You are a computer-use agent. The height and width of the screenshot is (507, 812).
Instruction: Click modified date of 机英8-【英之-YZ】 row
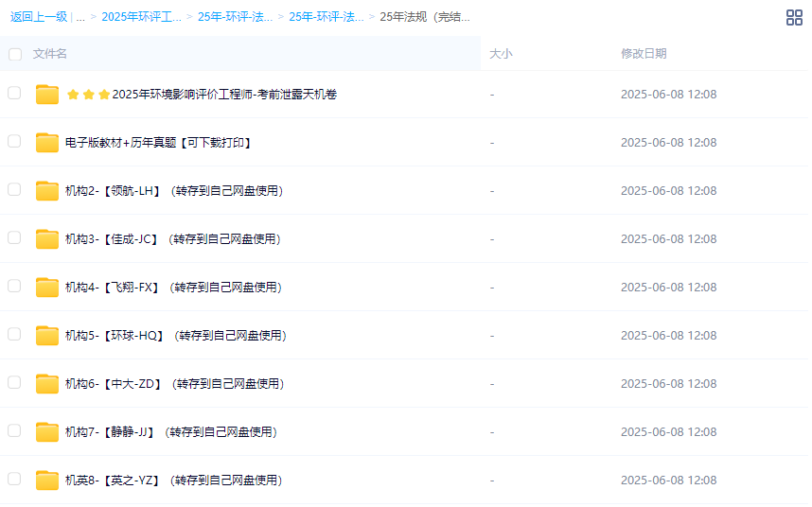[668, 481]
